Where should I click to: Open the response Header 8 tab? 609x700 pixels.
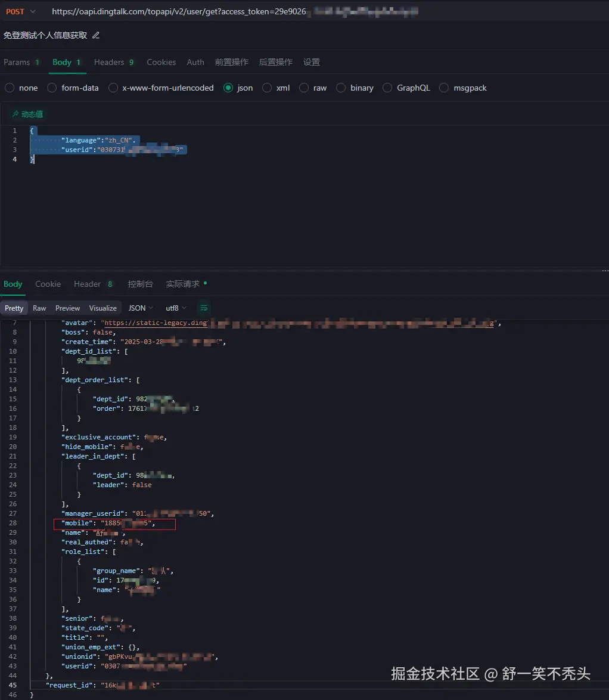pos(93,284)
